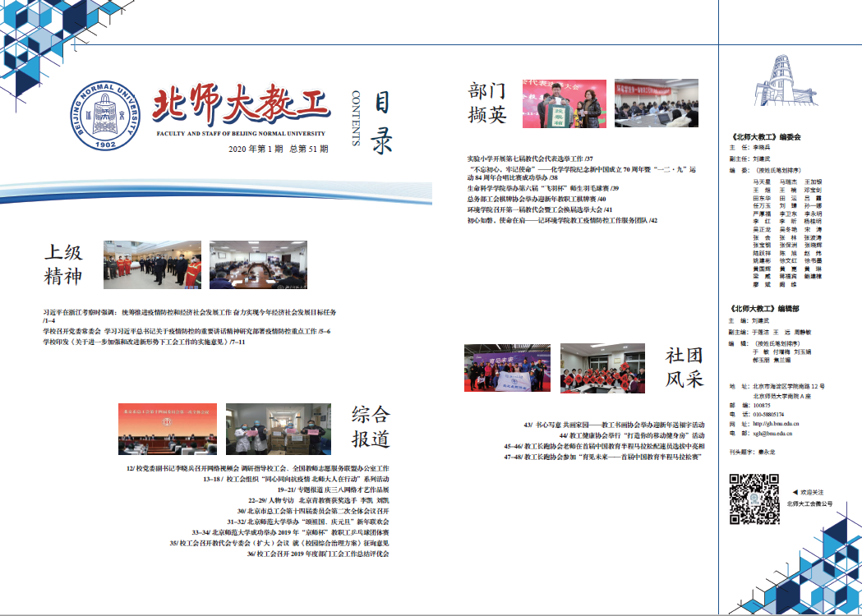Open the marathon group photo in 社团风采
Viewport: 862px width, 616px height.
click(507, 368)
